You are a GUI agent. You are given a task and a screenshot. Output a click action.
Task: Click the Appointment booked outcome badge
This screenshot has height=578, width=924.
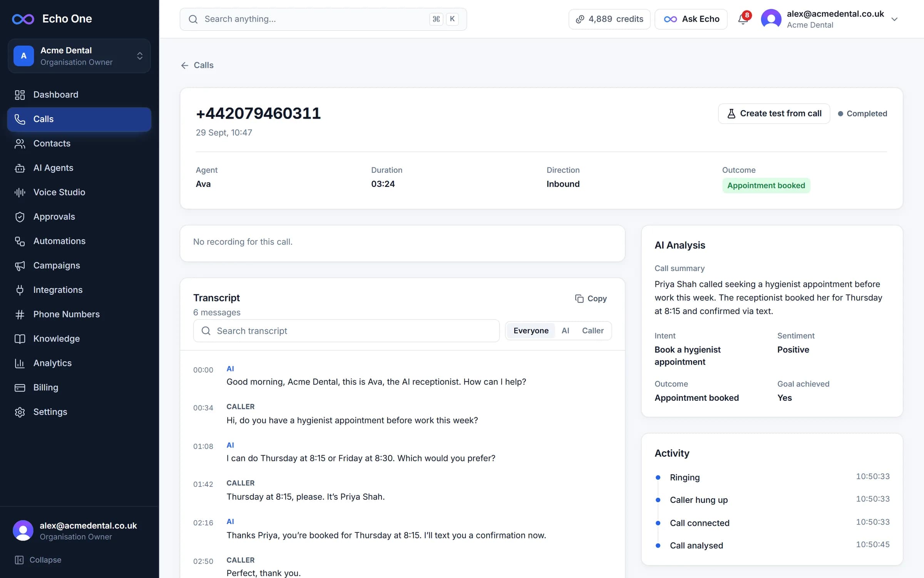coord(766,185)
